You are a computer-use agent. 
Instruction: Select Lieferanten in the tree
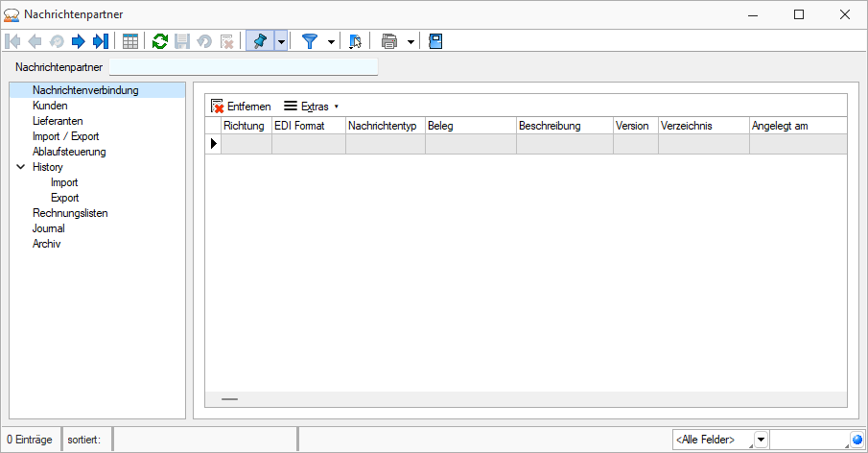[58, 121]
